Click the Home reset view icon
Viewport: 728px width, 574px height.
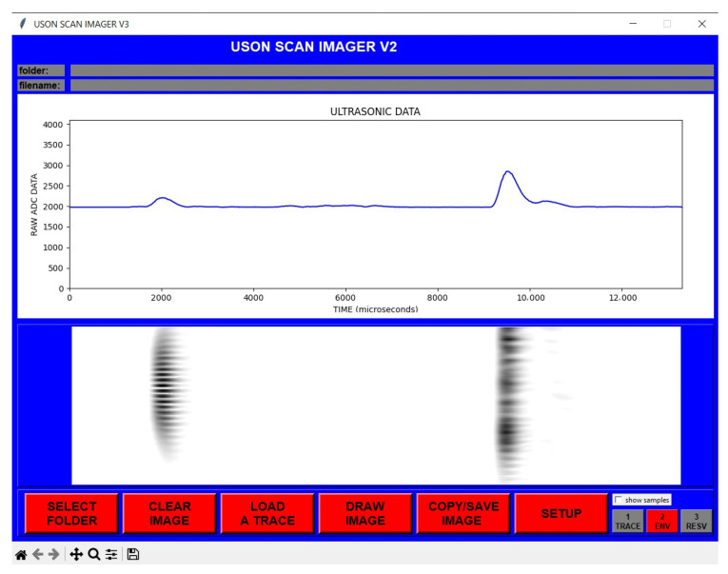[x=20, y=554]
